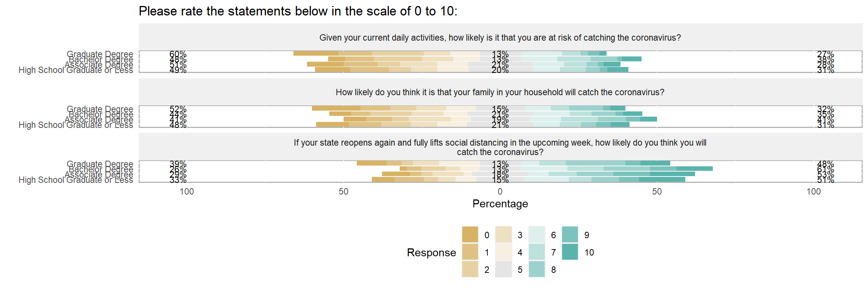Select the legend swatch for response 9

[x=570, y=235]
